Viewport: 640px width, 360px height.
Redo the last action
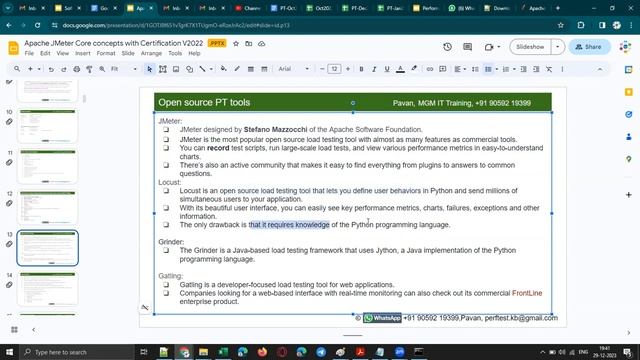click(x=64, y=69)
